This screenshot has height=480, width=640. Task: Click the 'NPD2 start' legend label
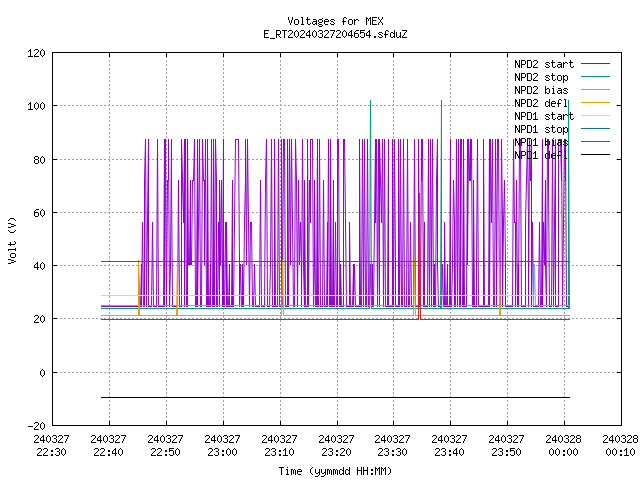point(544,64)
